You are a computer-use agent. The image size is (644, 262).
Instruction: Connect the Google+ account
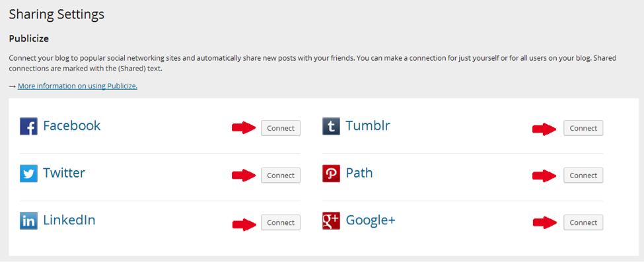click(583, 222)
